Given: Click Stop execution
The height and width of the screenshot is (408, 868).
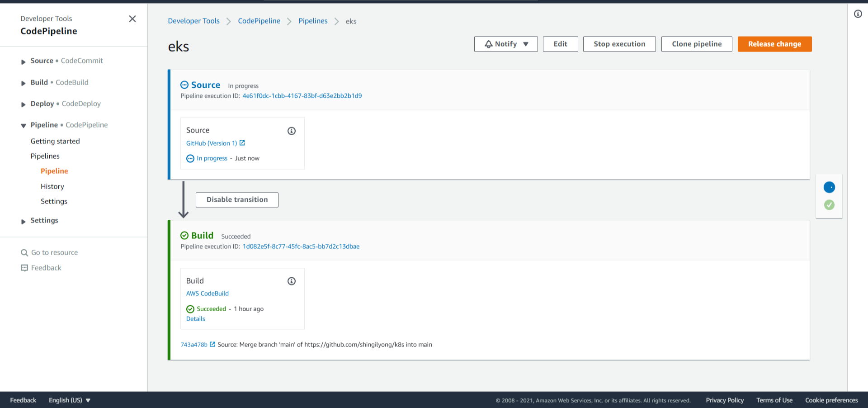Looking at the screenshot, I should (619, 44).
